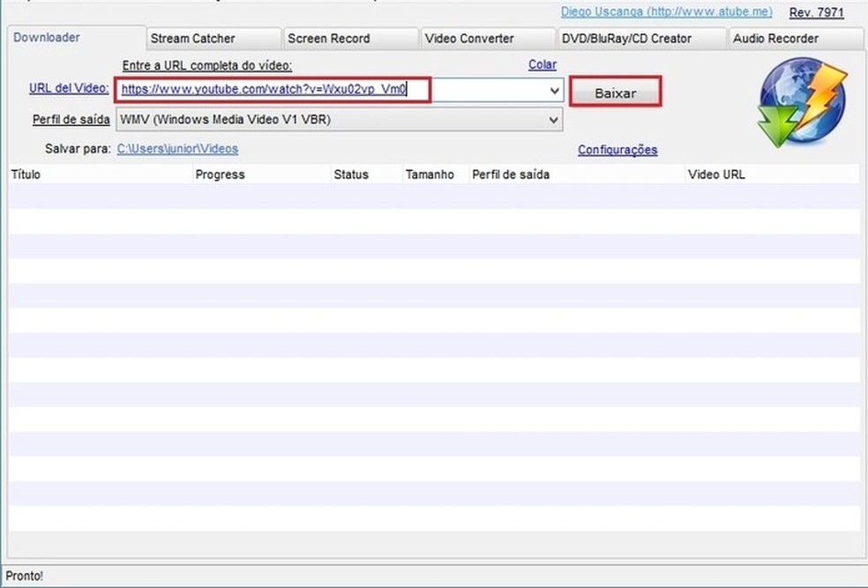Viewport: 868px width, 588px height.
Task: Open the Screen Record tab
Action: pos(351,39)
